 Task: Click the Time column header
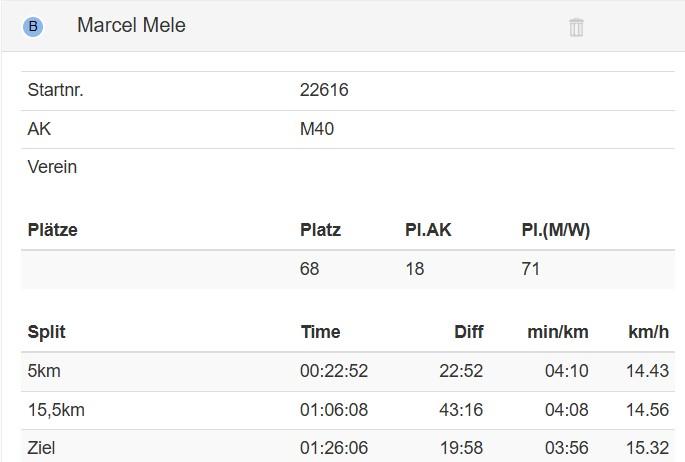coord(320,332)
